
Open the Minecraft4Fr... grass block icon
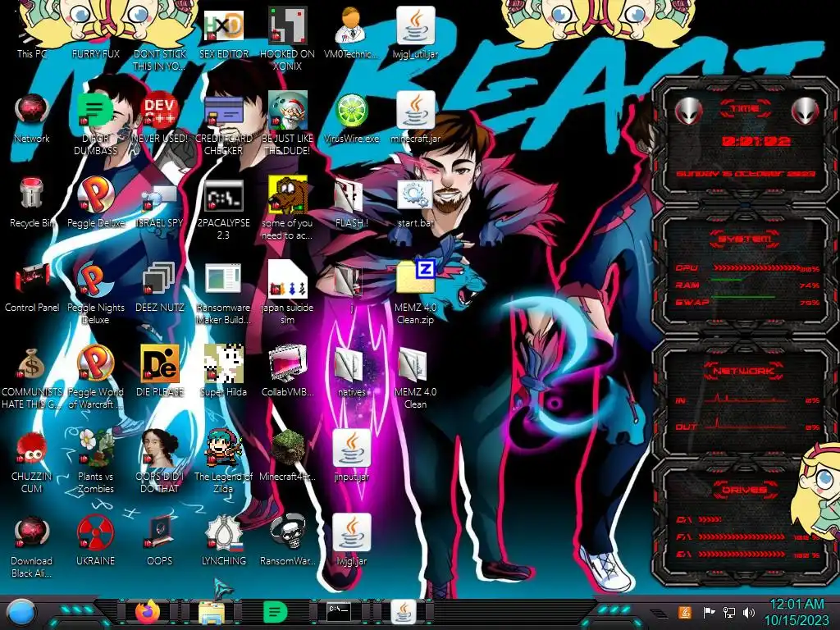coord(287,448)
